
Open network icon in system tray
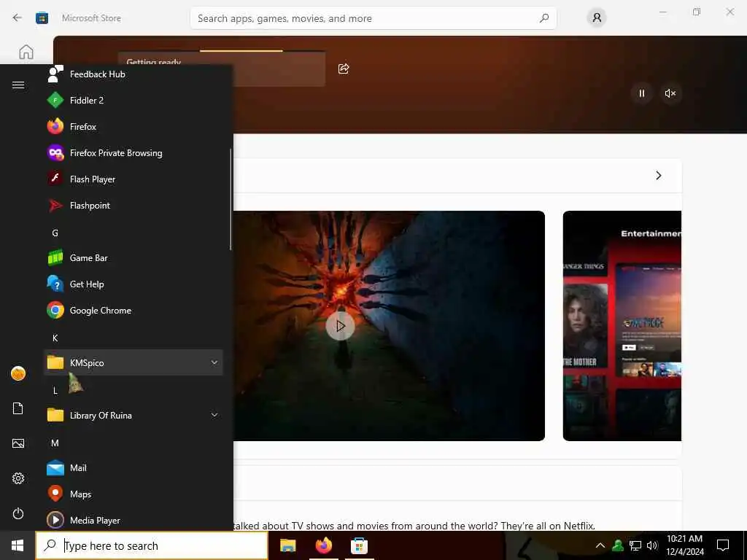[635, 545]
